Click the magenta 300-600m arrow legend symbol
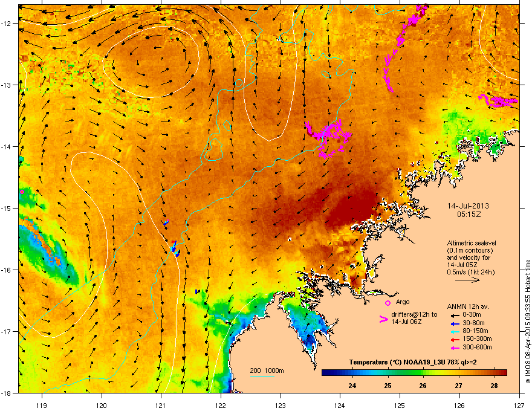Screen dimensions: 532x411 (454, 348)
